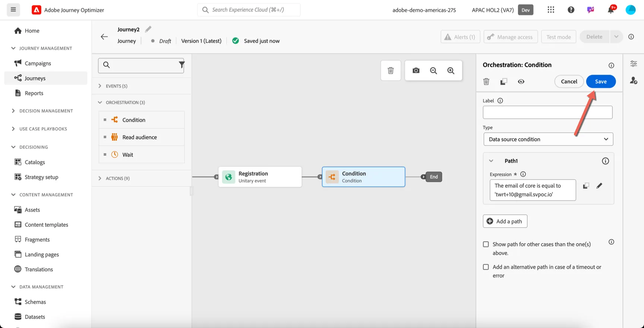Save the condition settings
This screenshot has height=328, width=644.
click(601, 82)
